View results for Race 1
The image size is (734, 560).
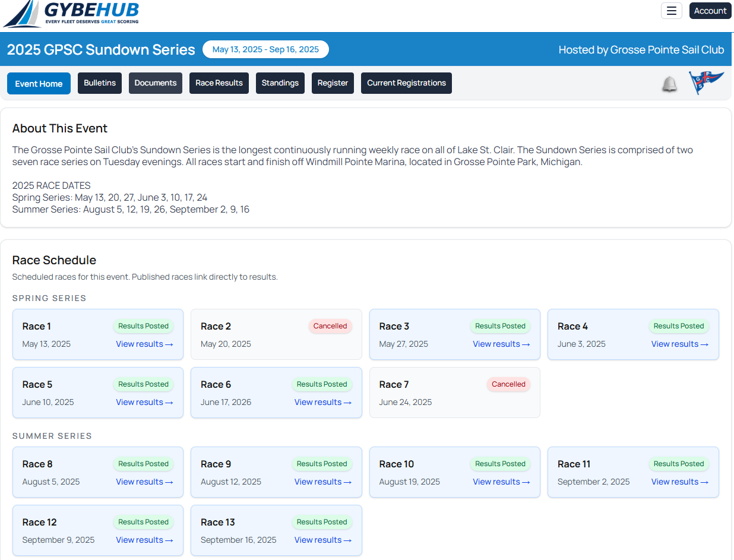coord(144,344)
